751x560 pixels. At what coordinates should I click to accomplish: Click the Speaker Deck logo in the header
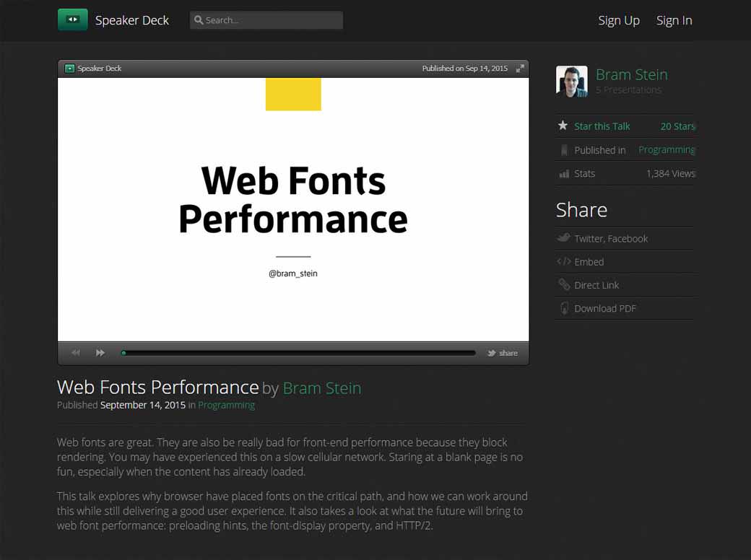coord(72,19)
